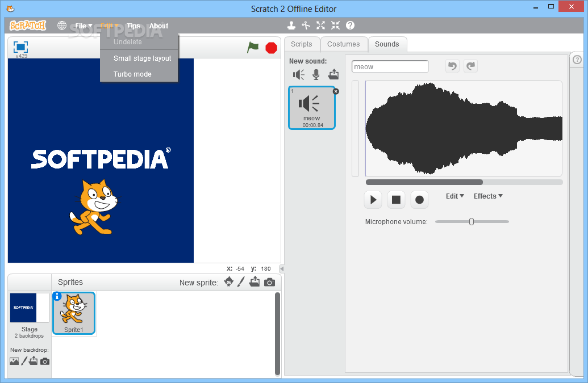Click the sprites pane vertical scrollbar
The width and height of the screenshot is (588, 383).
(x=277, y=334)
